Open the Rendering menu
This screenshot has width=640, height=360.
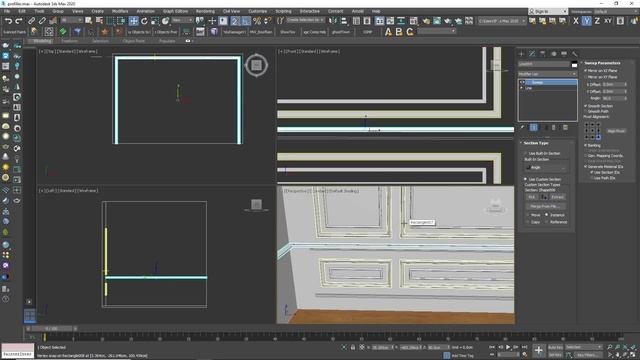coord(205,11)
